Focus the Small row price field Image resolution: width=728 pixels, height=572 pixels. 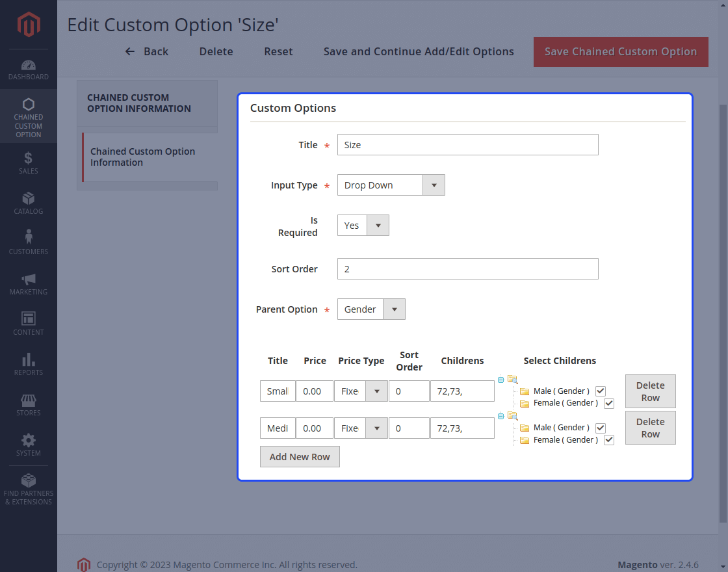coord(315,391)
